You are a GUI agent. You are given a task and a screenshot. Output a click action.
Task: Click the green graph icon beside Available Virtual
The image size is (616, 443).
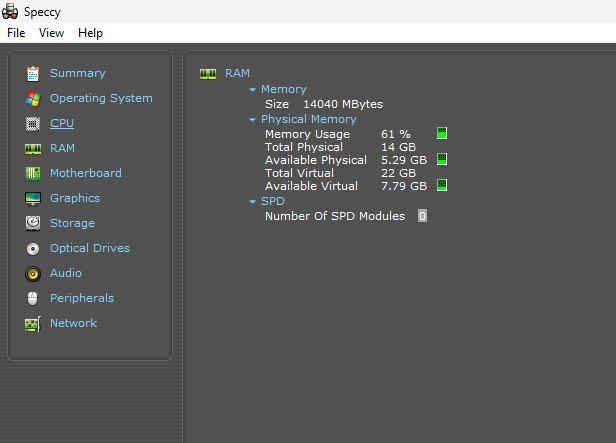pos(442,185)
